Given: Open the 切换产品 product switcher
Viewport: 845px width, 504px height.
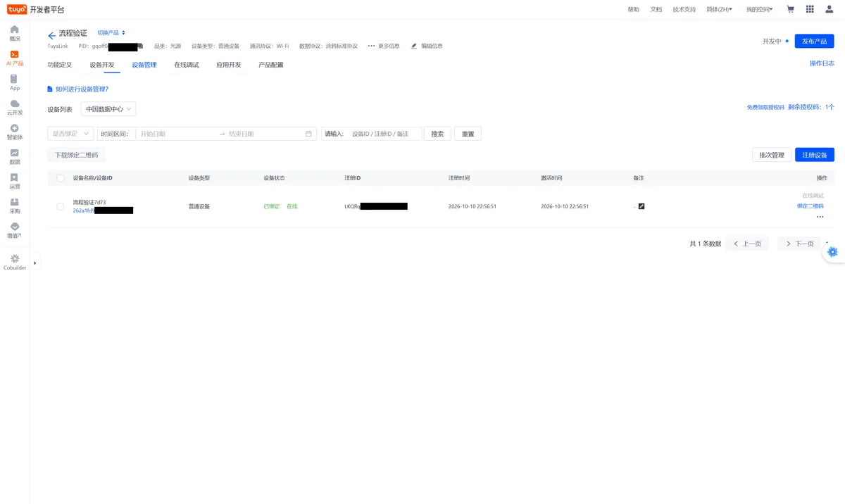Looking at the screenshot, I should coord(111,33).
